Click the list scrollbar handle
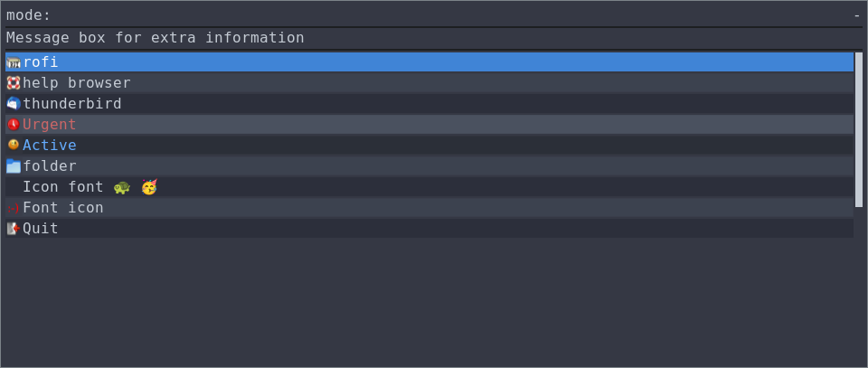This screenshot has width=868, height=368. click(x=859, y=129)
